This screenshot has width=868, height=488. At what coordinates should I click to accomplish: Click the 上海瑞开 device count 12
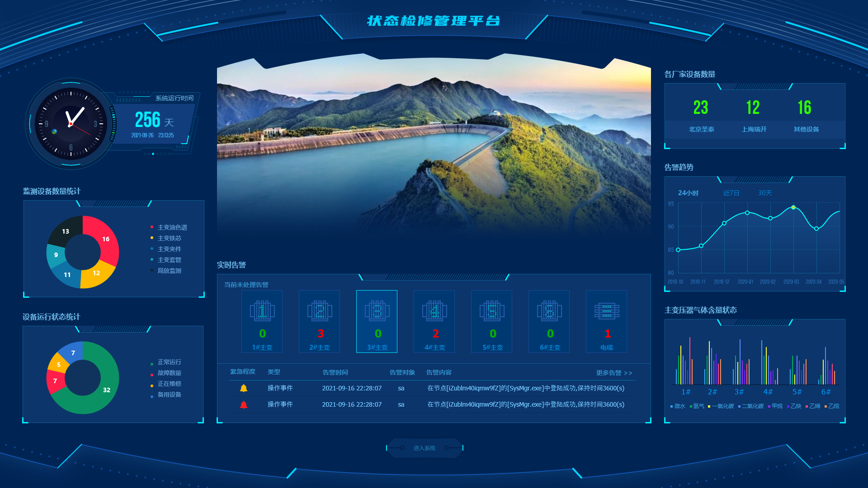pyautogui.click(x=753, y=108)
